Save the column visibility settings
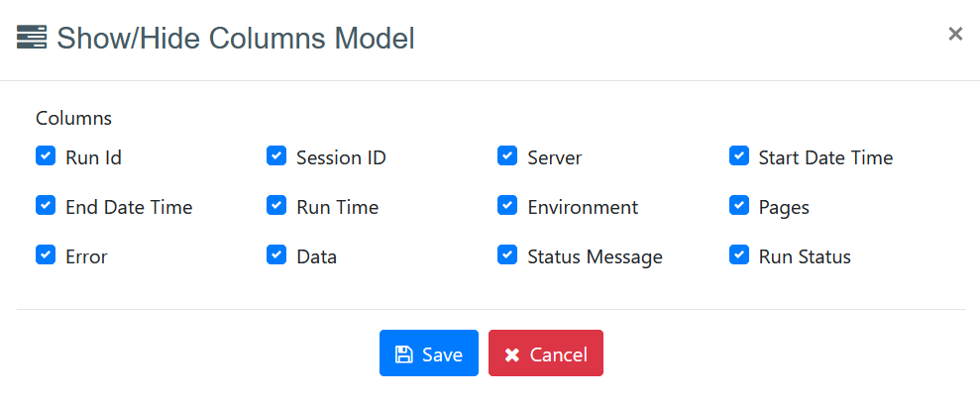This screenshot has height=402, width=980. [x=429, y=353]
